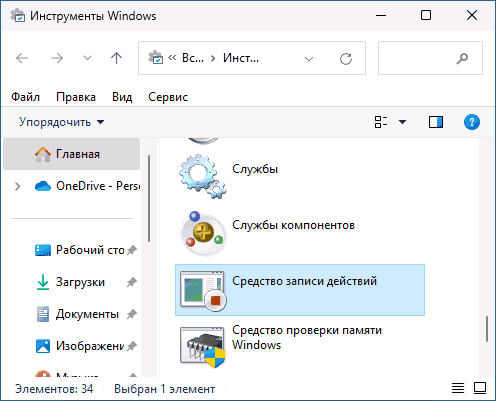
Task: Click the Службы компонентов label text
Action: pyautogui.click(x=293, y=225)
